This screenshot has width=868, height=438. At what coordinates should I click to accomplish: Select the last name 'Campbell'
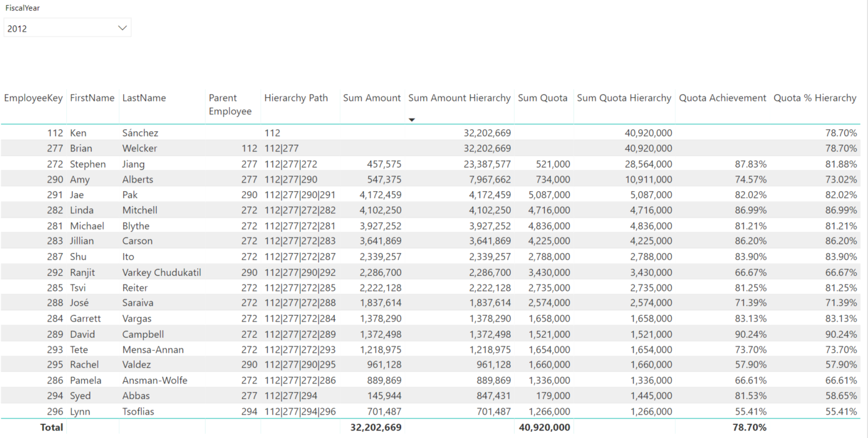tap(143, 334)
